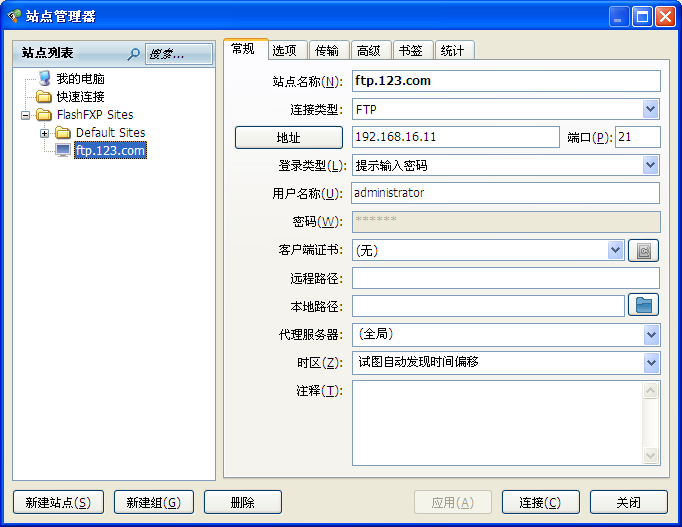The width and height of the screenshot is (682, 527).
Task: Switch to the 高级 (Advanced) tab
Action: pyautogui.click(x=371, y=50)
